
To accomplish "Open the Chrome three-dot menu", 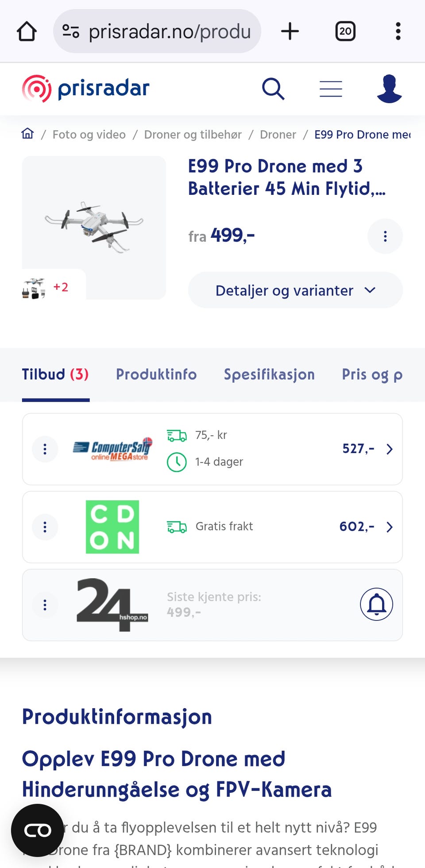I will tap(398, 31).
